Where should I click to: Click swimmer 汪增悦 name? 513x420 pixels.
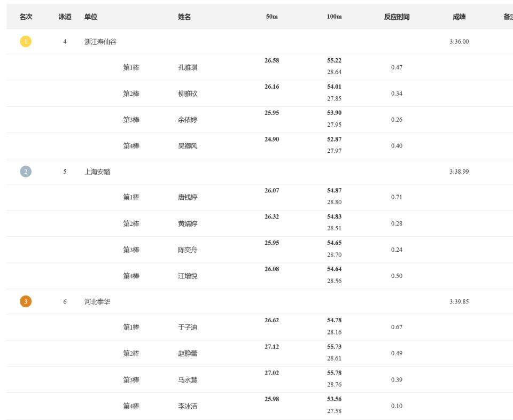tap(188, 276)
